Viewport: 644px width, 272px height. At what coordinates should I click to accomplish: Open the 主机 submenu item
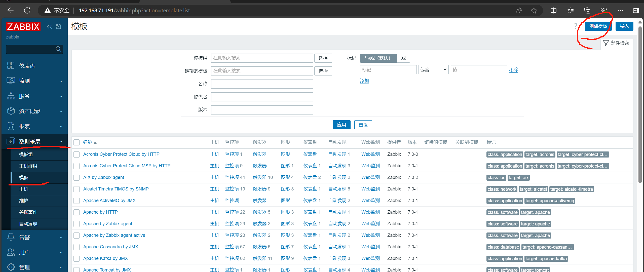(x=39, y=189)
